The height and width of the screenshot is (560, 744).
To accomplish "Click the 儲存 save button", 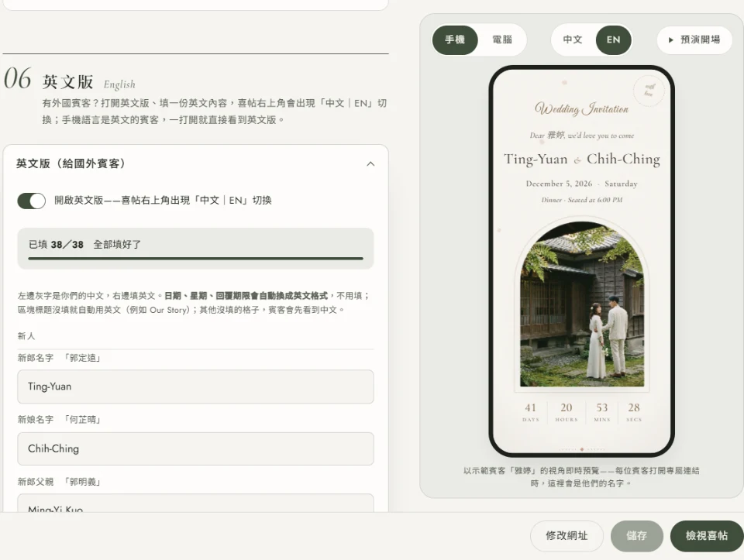I will click(x=637, y=536).
